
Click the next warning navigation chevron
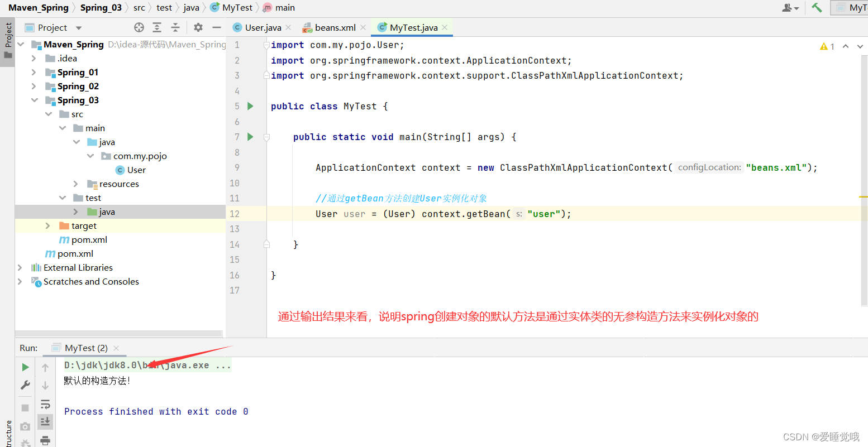pyautogui.click(x=859, y=47)
